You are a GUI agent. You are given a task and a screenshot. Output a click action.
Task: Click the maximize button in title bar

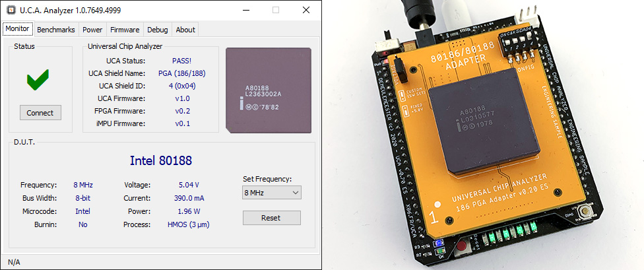pos(276,11)
